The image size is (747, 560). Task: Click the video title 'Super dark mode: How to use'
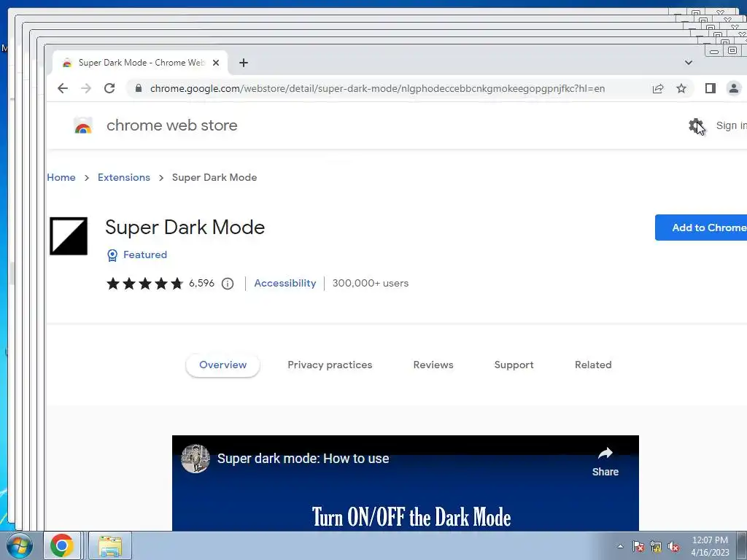[303, 459]
